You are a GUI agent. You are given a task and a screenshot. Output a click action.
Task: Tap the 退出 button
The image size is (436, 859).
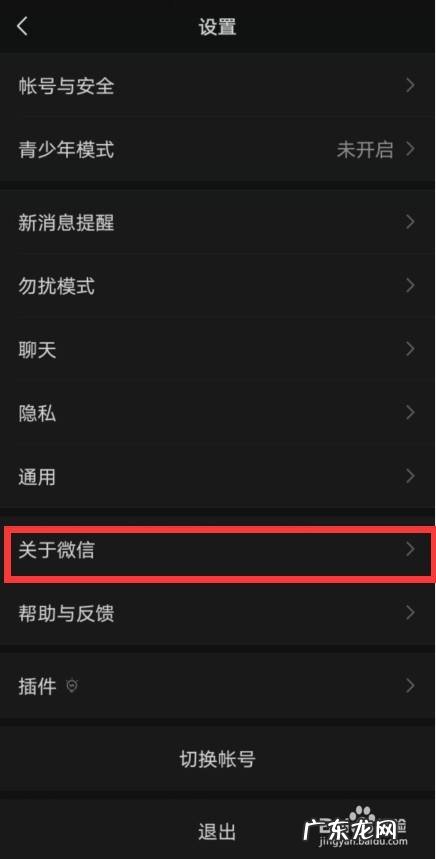point(218,831)
